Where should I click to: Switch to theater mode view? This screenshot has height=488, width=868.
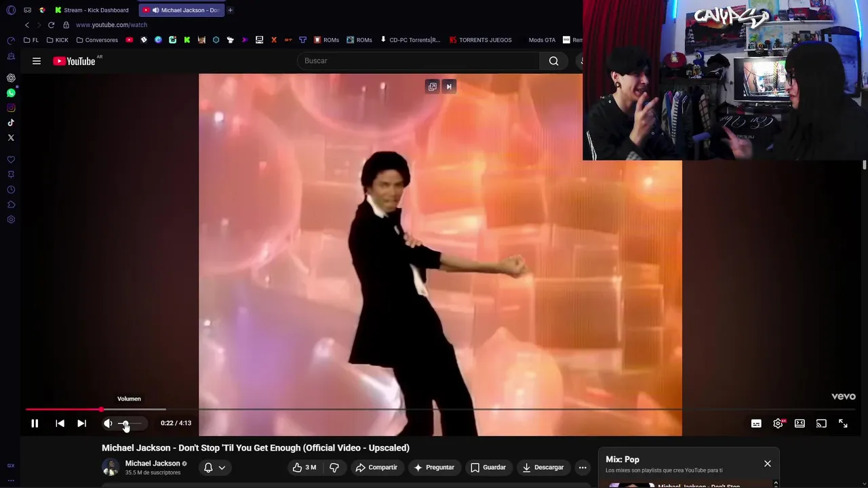[x=800, y=424]
